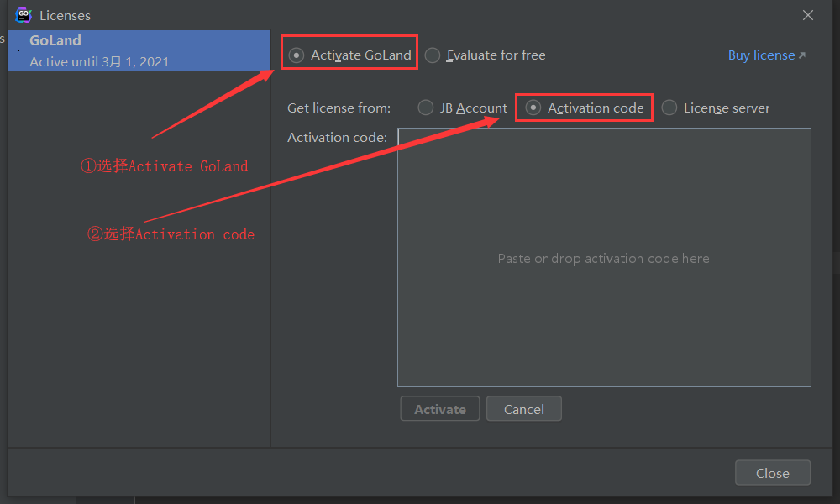Choose the Evaluate for free option
The width and height of the screenshot is (840, 504).
point(433,55)
